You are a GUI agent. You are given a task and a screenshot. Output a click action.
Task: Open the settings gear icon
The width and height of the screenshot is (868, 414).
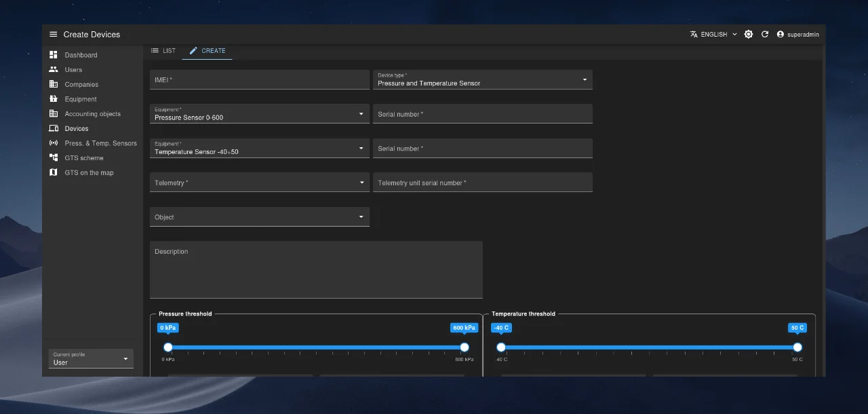click(x=749, y=35)
